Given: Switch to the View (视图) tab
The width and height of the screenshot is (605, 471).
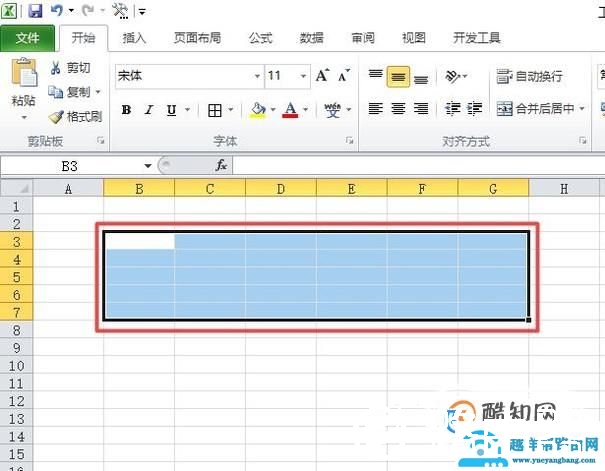Looking at the screenshot, I should [414, 38].
